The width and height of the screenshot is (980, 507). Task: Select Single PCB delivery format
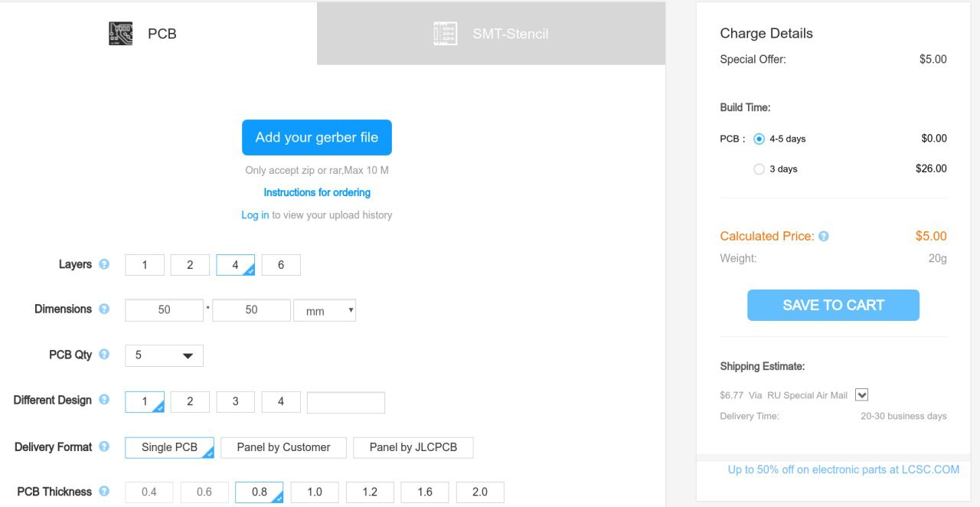point(169,447)
